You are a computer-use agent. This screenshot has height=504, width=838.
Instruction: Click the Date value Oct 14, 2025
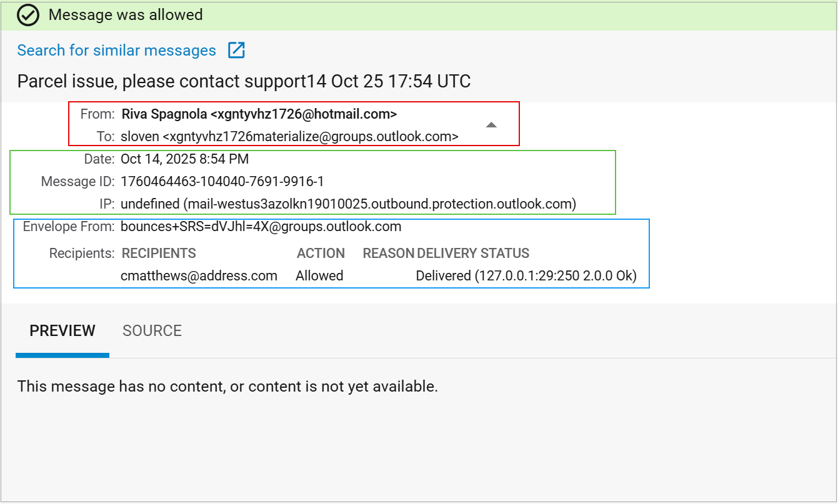(x=184, y=159)
